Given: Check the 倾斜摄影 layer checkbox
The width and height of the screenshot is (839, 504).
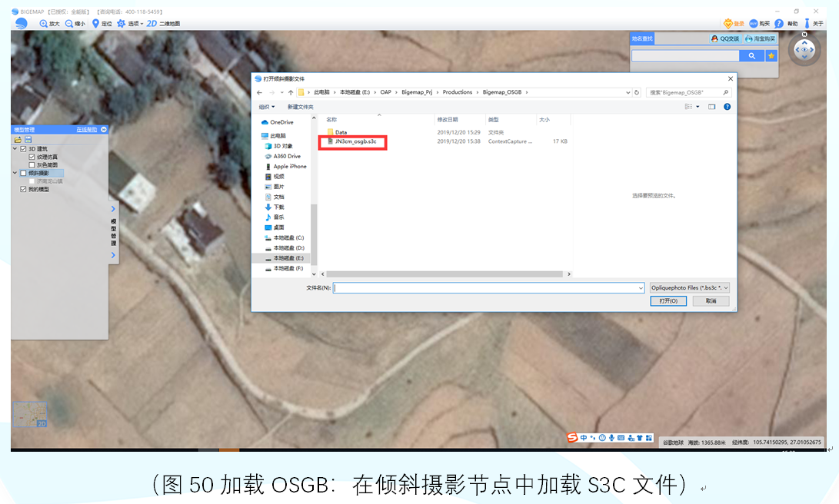Looking at the screenshot, I should point(23,173).
